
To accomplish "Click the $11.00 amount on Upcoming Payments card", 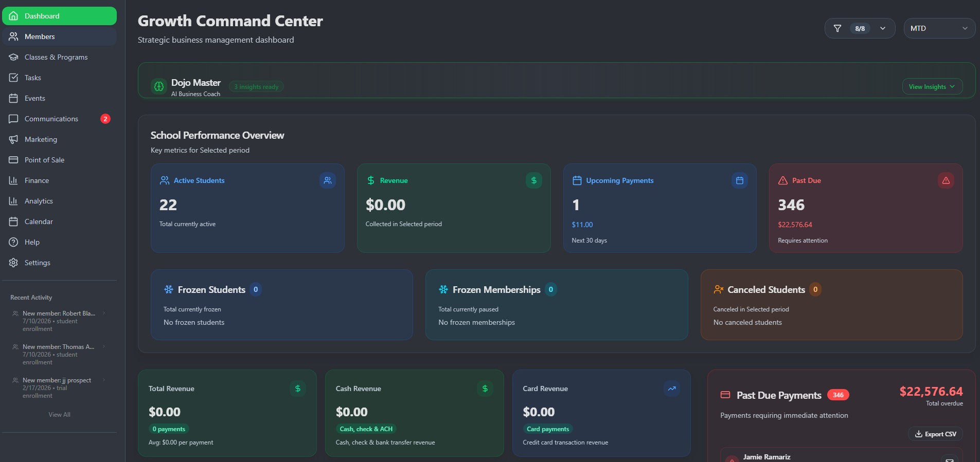I will click(582, 225).
